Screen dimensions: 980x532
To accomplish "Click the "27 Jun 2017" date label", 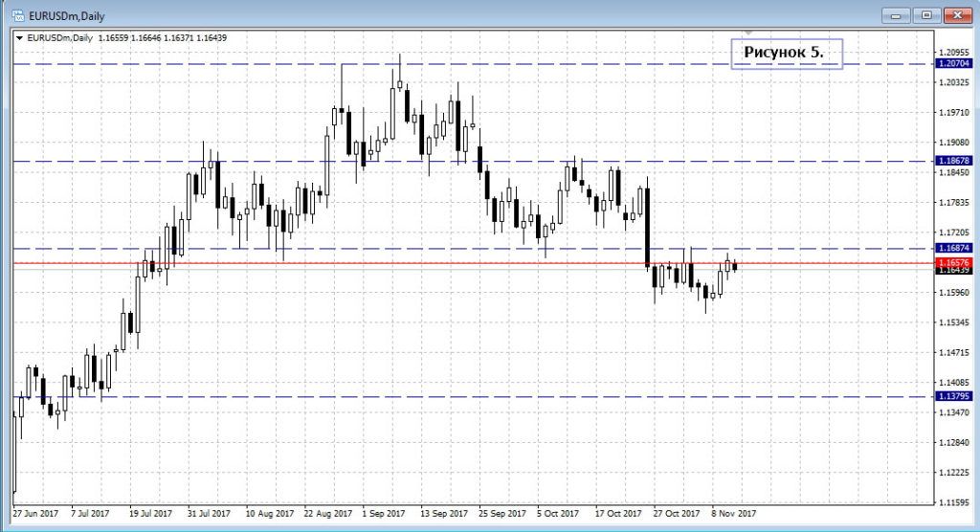I will coord(38,513).
